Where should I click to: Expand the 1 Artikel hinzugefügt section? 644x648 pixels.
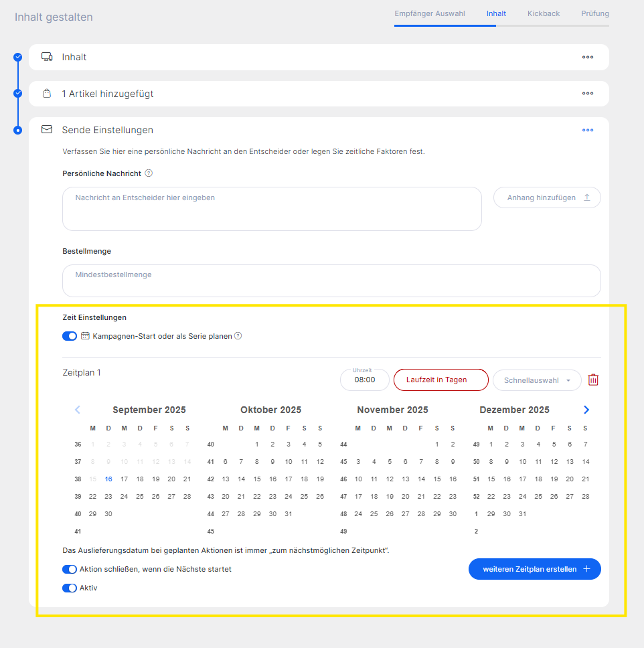tap(108, 94)
